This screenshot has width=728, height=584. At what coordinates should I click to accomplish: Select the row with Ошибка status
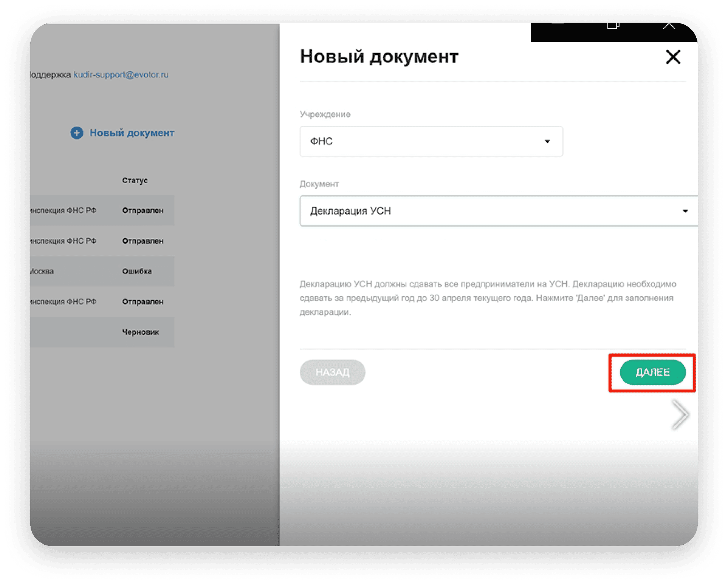(x=137, y=271)
